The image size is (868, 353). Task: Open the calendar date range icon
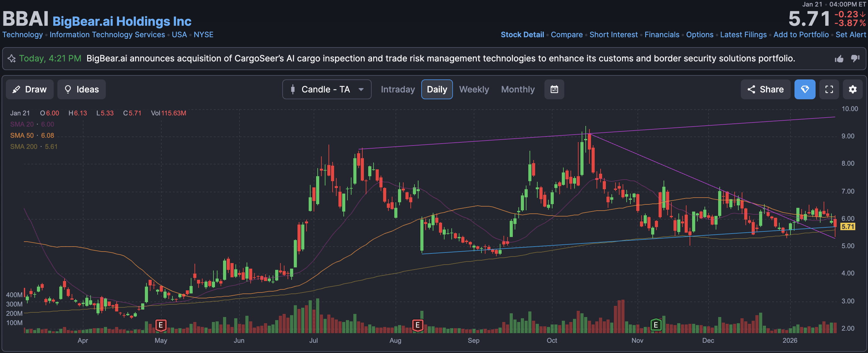pyautogui.click(x=554, y=89)
